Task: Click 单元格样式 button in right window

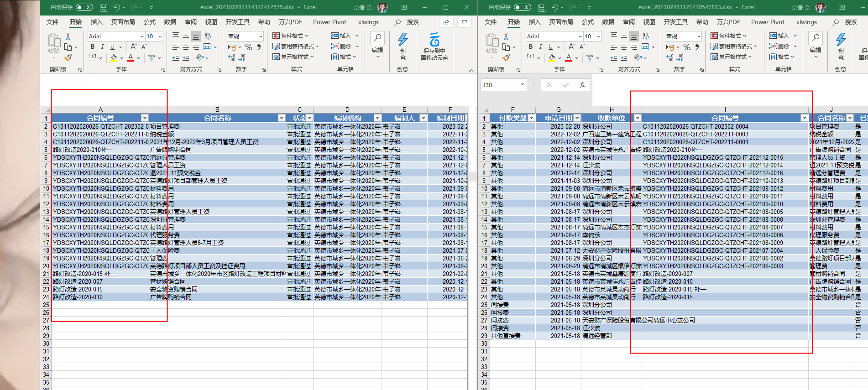Action: (731, 57)
